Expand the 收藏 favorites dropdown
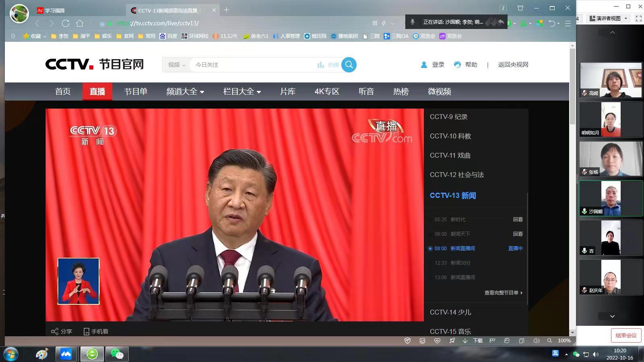 pos(35,36)
